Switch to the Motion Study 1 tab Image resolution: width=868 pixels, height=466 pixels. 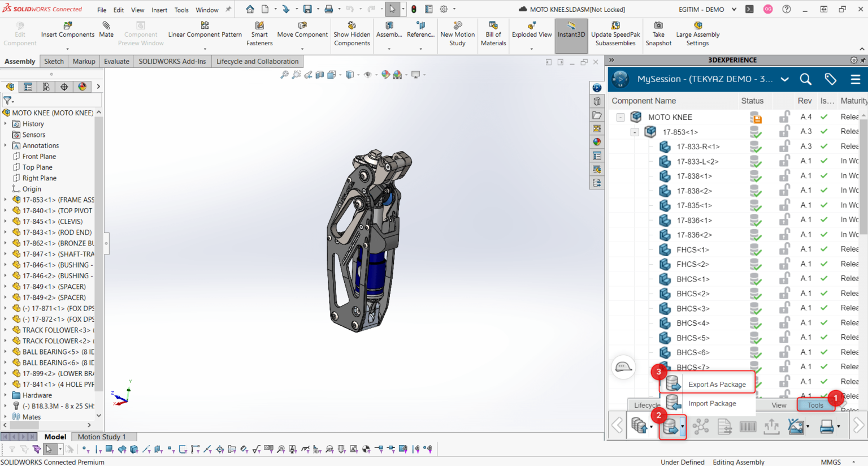click(103, 437)
